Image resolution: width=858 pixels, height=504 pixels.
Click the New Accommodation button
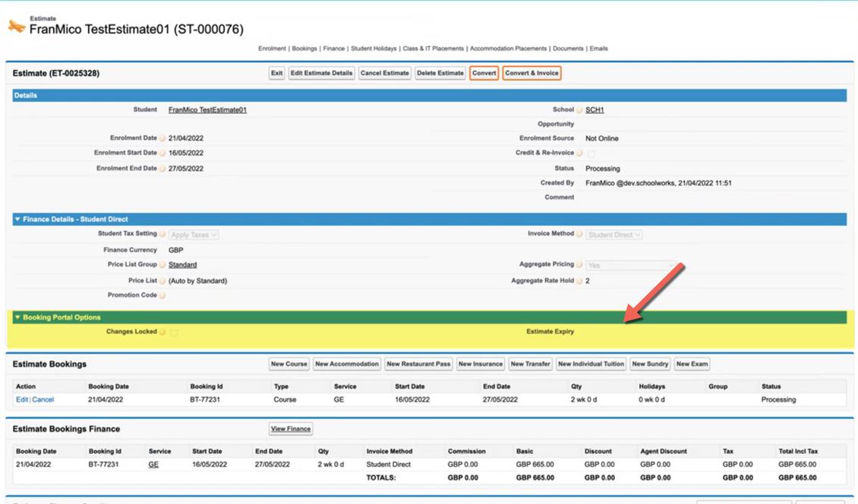click(346, 364)
